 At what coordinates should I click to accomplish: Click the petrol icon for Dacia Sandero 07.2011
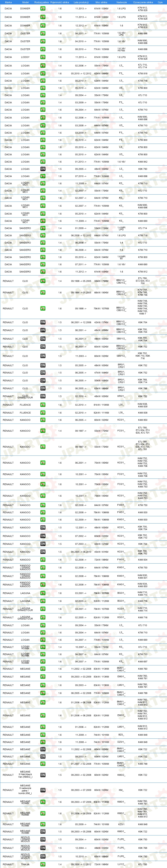coord(42,264)
